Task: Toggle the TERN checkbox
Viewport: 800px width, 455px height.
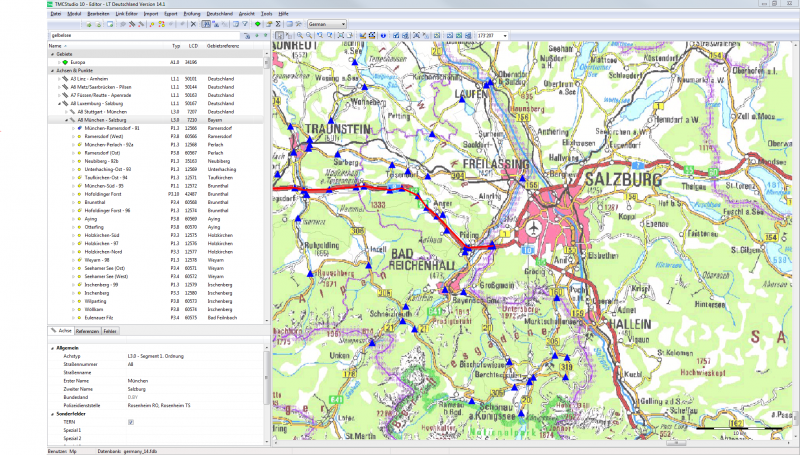Action: 131,423
